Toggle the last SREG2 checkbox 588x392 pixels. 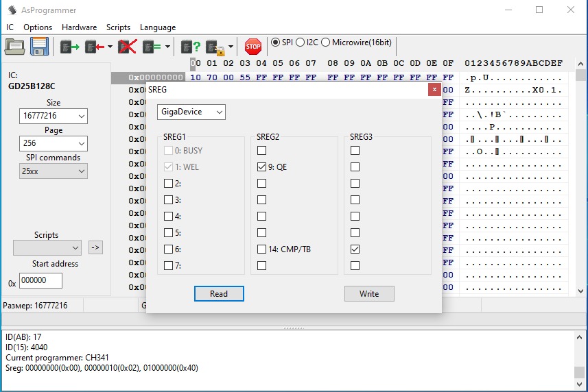(261, 266)
